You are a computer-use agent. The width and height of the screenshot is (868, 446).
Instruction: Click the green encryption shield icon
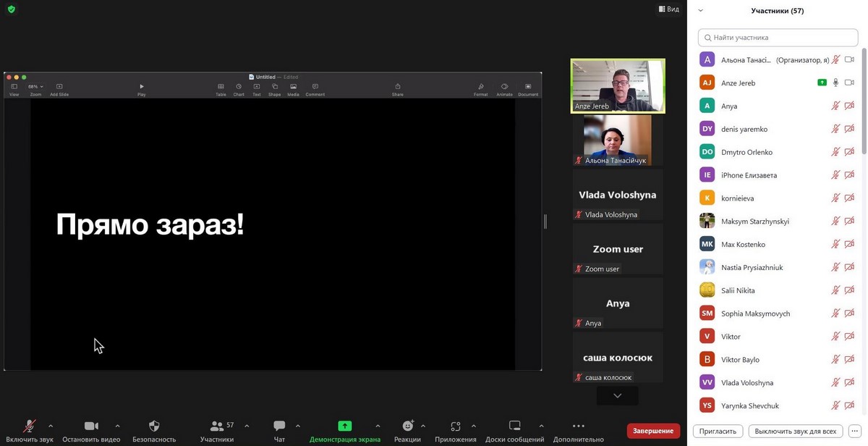coord(11,9)
